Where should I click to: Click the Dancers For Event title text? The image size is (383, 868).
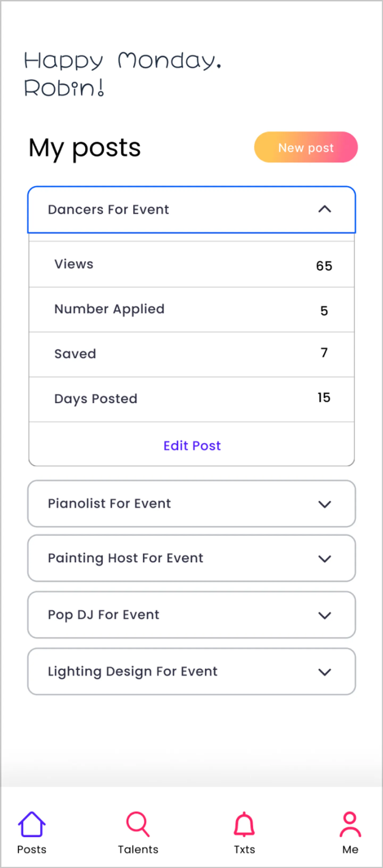tap(108, 210)
